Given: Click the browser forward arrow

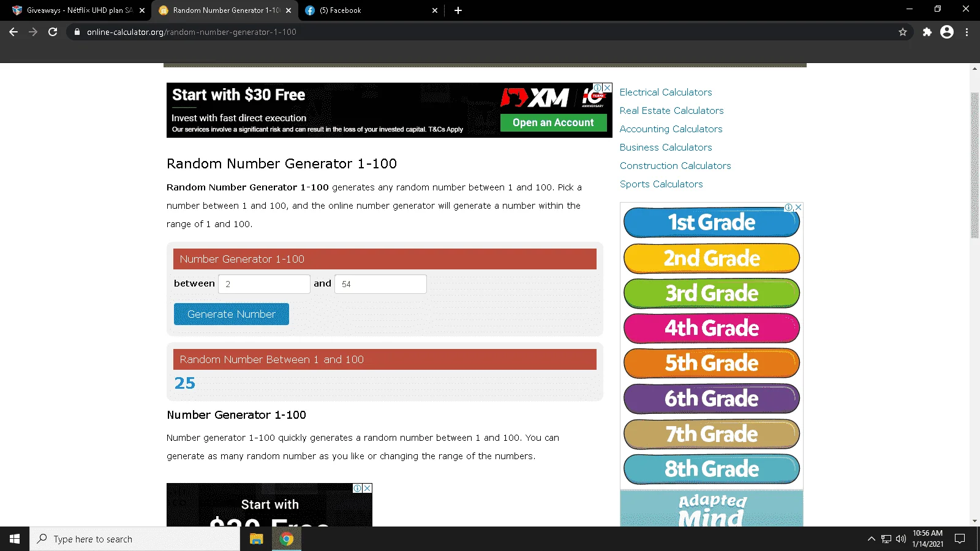Looking at the screenshot, I should tap(33, 32).
